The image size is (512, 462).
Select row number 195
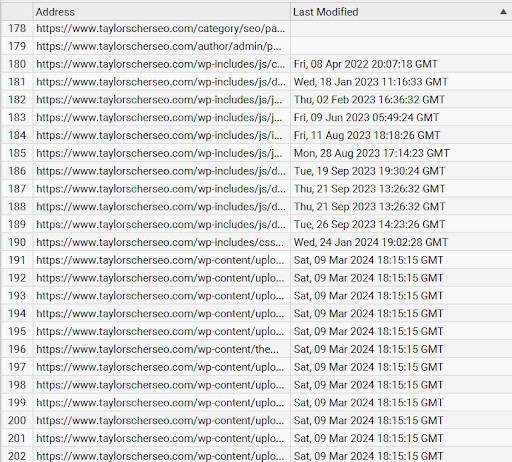click(17, 331)
